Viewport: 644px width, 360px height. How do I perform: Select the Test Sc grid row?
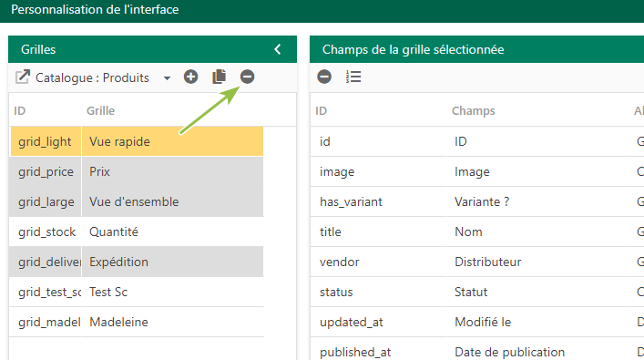pos(137,292)
